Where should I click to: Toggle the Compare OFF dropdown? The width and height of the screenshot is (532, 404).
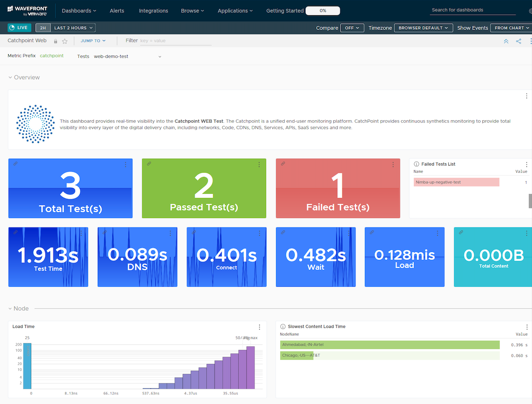point(352,28)
